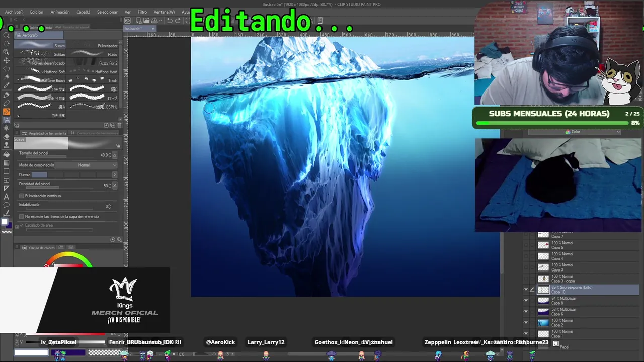This screenshot has height=362, width=644.
Task: Expand the Escalado de área plus
Action: [x=17, y=227]
